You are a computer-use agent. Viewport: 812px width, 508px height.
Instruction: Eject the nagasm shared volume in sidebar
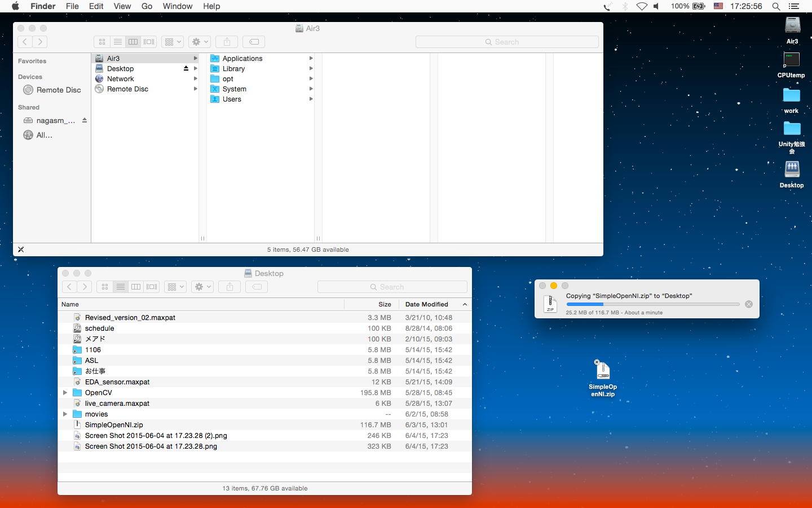point(85,120)
